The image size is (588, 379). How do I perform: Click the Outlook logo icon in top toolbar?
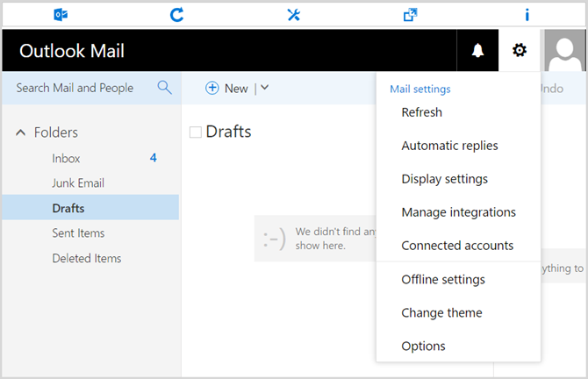[x=61, y=15]
